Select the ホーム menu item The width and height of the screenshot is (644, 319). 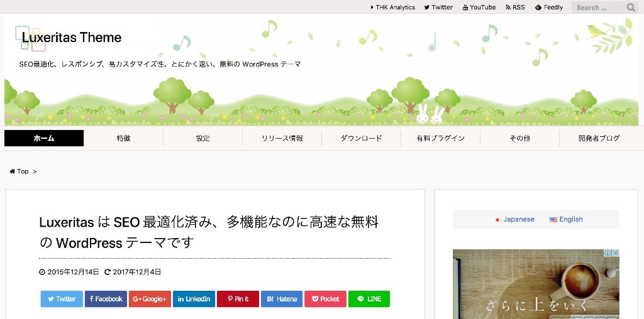[44, 138]
